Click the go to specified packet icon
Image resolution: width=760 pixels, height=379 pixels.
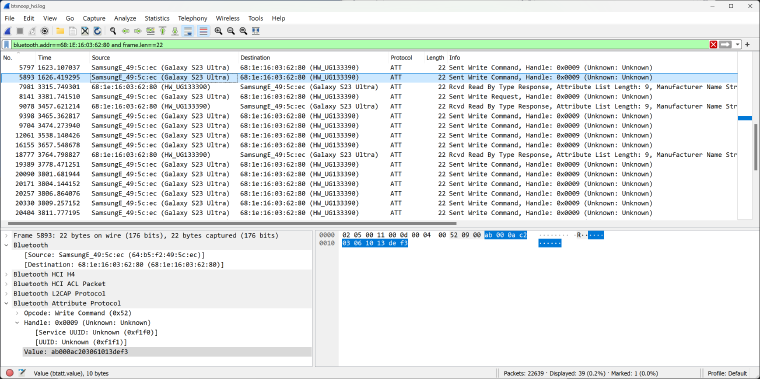click(x=150, y=31)
